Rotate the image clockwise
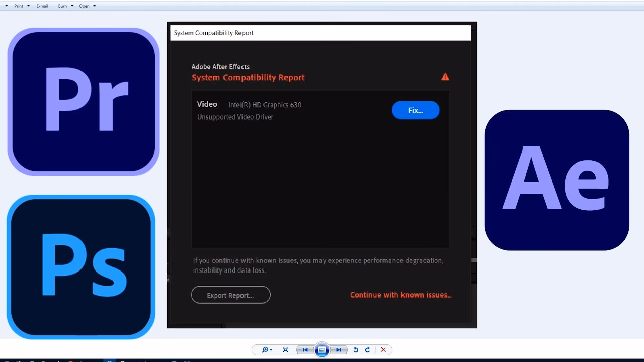The width and height of the screenshot is (644, 362). point(367,350)
